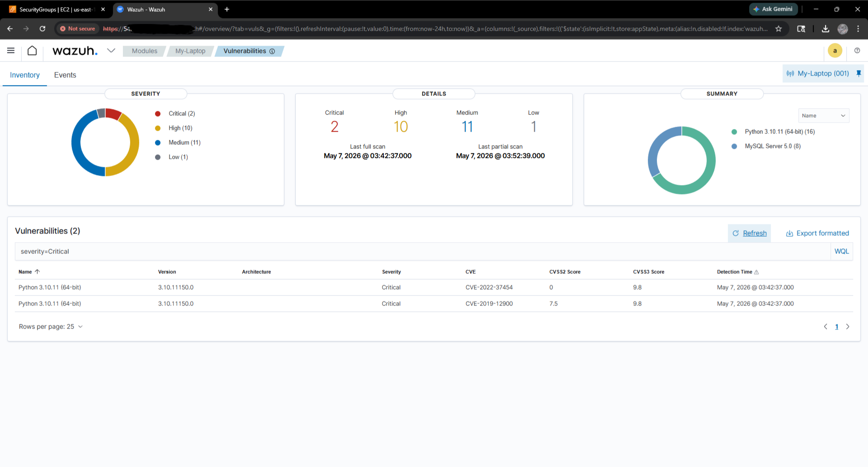The image size is (868, 467).
Task: Select page 1 in the pagination
Action: pyautogui.click(x=836, y=327)
